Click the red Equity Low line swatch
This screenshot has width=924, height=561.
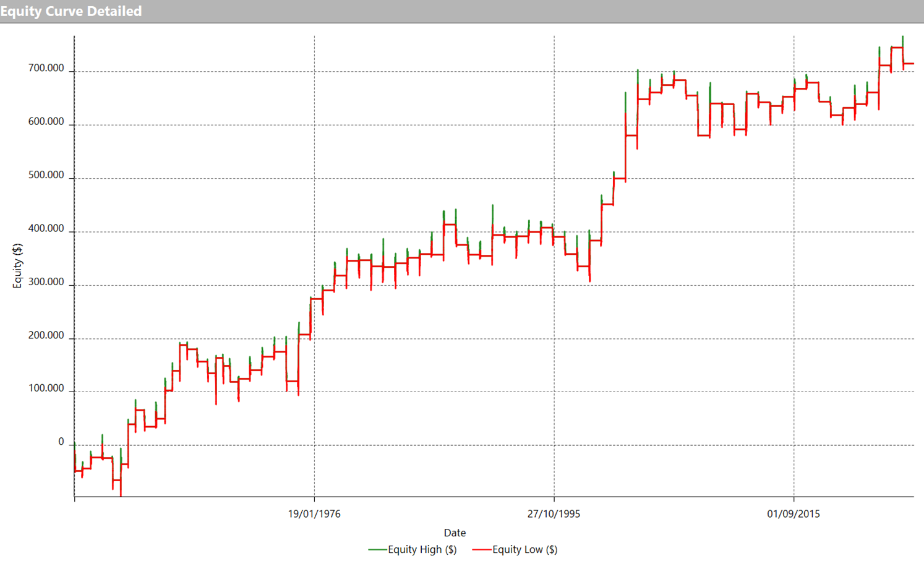[x=481, y=549]
